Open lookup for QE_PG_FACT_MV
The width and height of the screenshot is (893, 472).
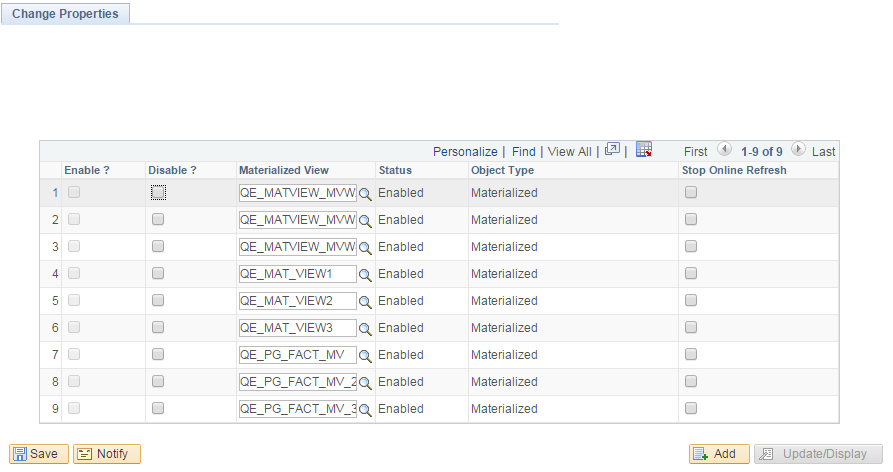click(x=366, y=356)
